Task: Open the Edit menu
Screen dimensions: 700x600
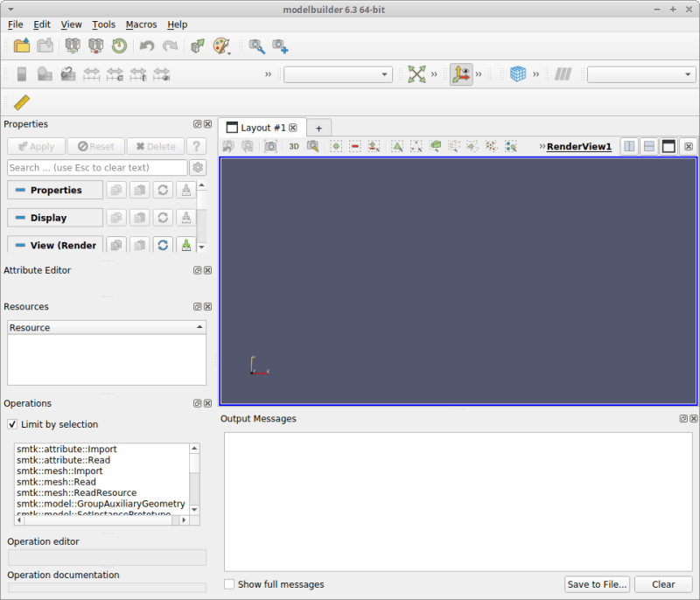Action: click(42, 24)
